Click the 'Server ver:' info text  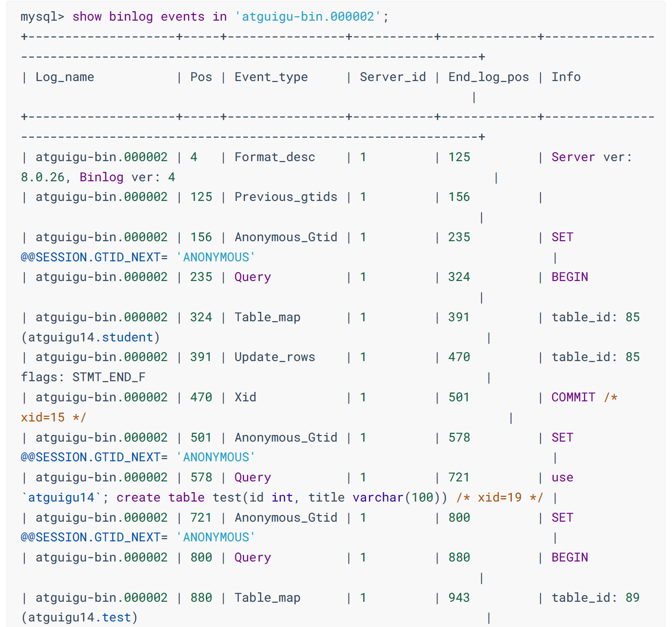[x=592, y=157]
